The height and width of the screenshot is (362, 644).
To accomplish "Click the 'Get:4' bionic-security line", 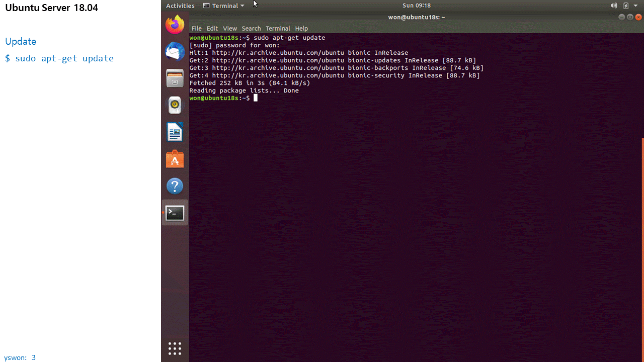I will (335, 75).
